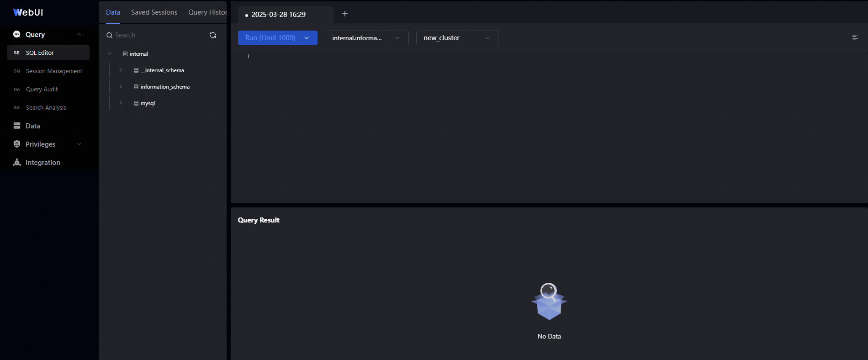Open SQL Editor page
This screenshot has width=868, height=360.
tap(48, 53)
